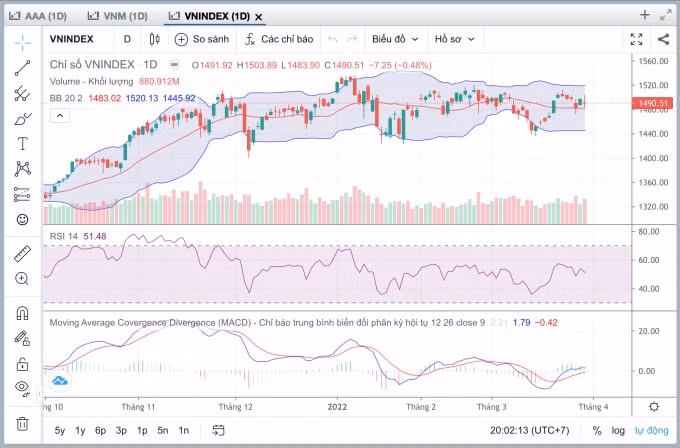Toggle magnet snapping mode

(22, 313)
